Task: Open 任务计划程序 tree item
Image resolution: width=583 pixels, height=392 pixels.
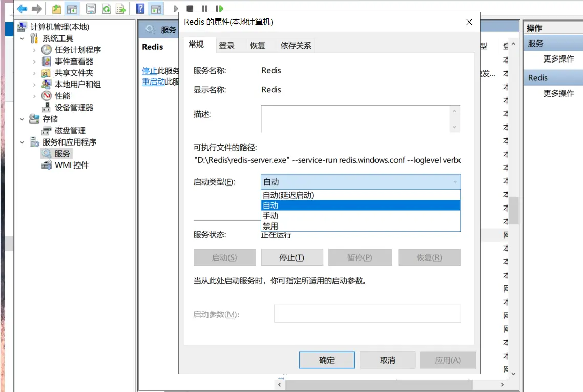Action: tap(78, 50)
